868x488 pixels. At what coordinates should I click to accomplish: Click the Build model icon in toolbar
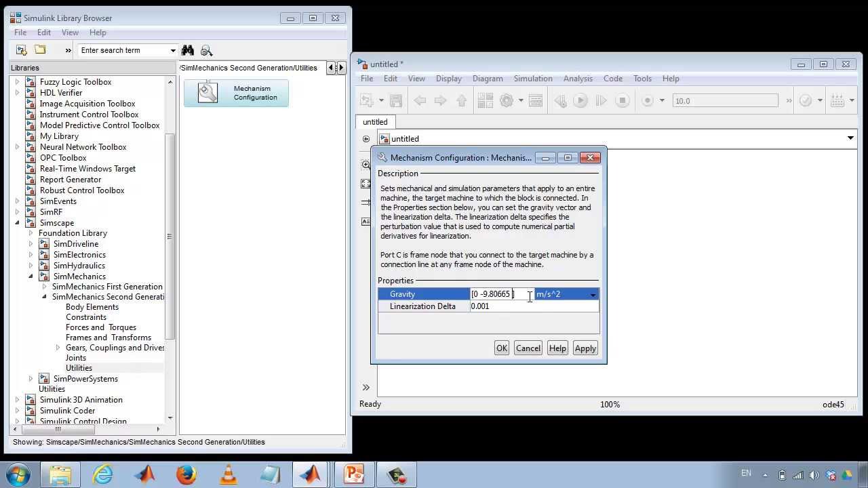click(837, 100)
